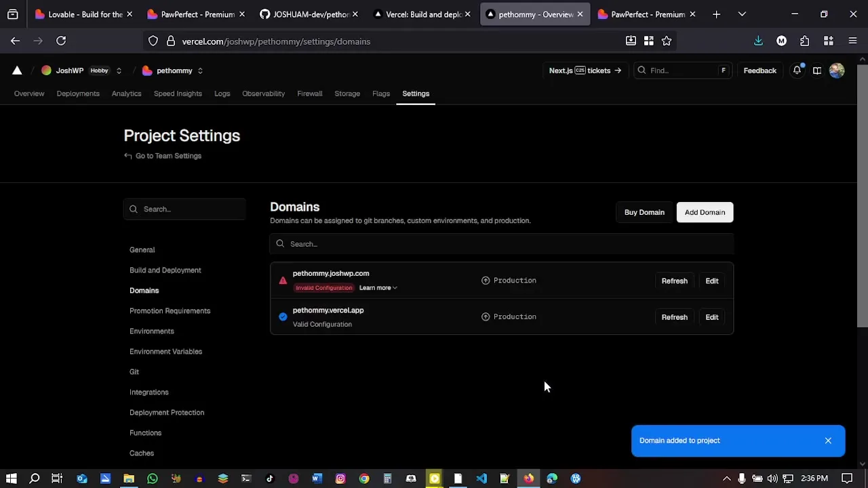Open the browser hamburger menu
The image size is (868, 488).
point(852,41)
